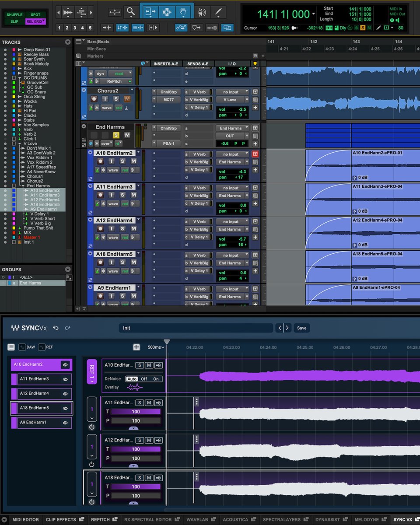The height and width of the screenshot is (525, 420).
Task: Open the SyncVx track list icon
Action: pos(11,347)
